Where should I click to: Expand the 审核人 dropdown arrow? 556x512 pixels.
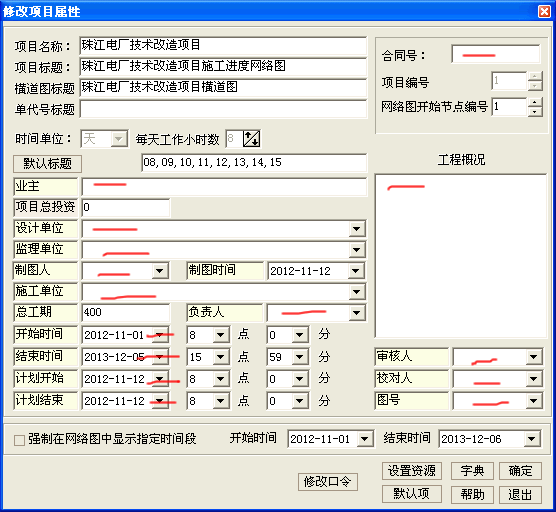(534, 357)
